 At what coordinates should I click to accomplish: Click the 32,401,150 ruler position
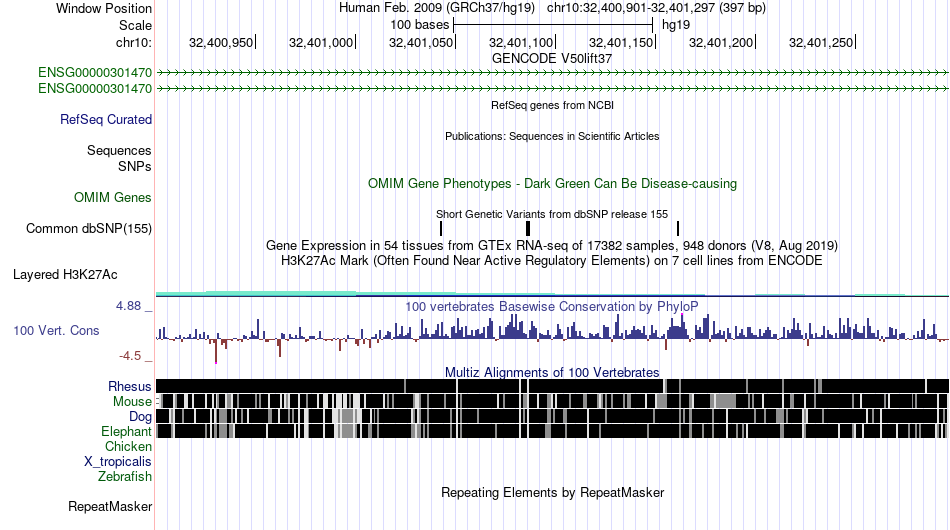(x=622, y=42)
